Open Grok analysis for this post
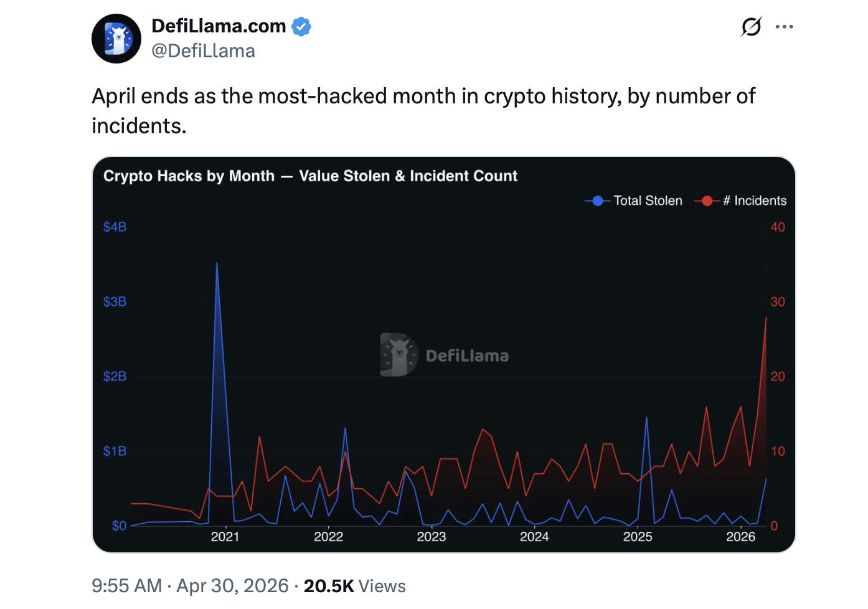The image size is (868, 609). pyautogui.click(x=750, y=26)
